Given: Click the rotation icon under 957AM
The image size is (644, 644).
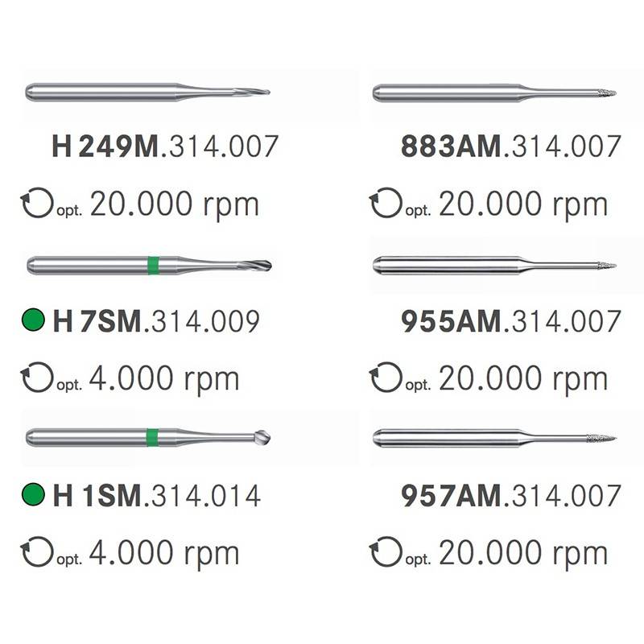Looking at the screenshot, I should (385, 552).
